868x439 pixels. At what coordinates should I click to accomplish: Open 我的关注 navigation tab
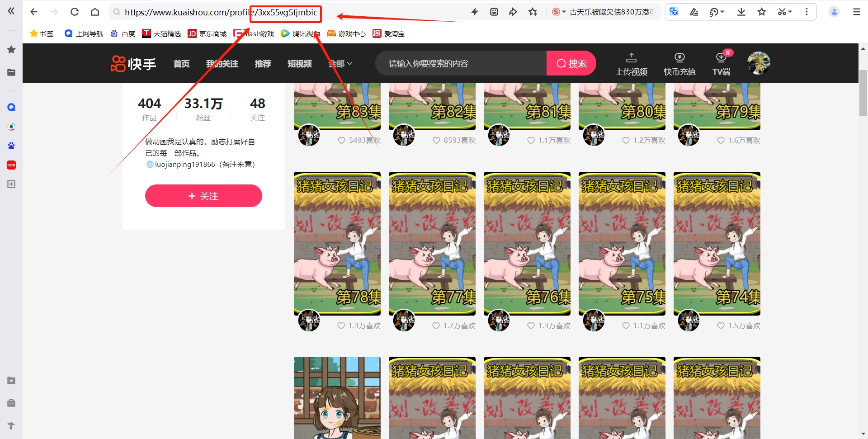222,64
